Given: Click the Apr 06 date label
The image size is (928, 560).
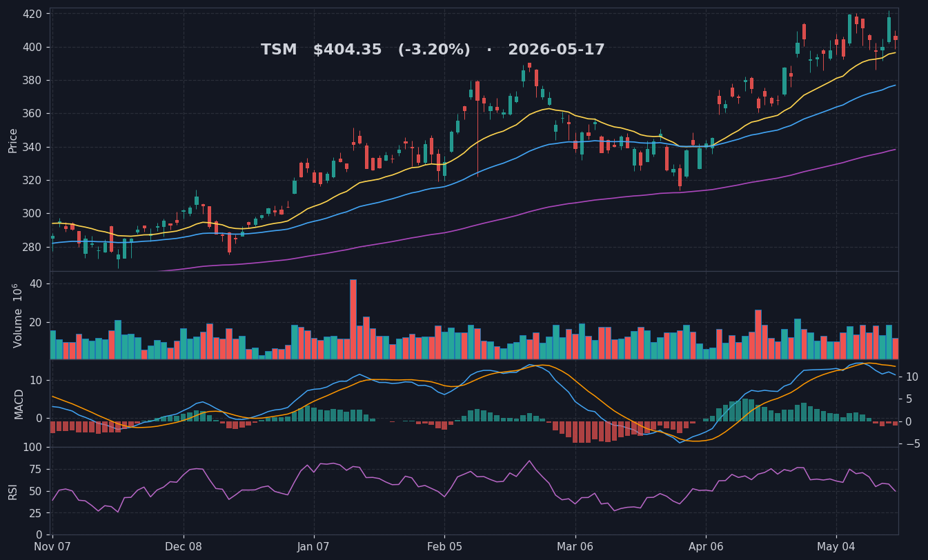Looking at the screenshot, I should click(706, 547).
